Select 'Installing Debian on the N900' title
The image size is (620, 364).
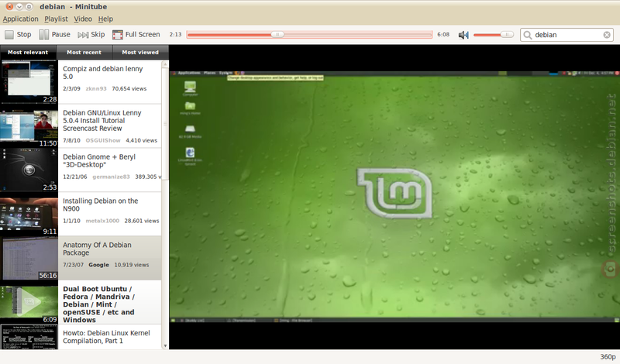pyautogui.click(x=101, y=204)
